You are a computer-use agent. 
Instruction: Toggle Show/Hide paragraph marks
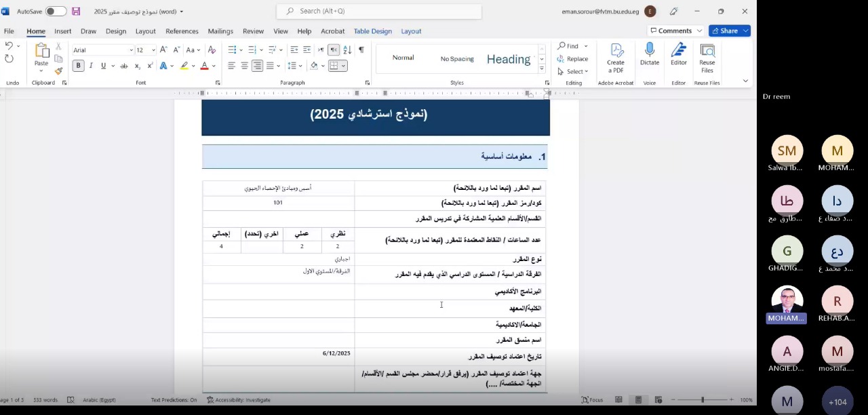pos(361,50)
